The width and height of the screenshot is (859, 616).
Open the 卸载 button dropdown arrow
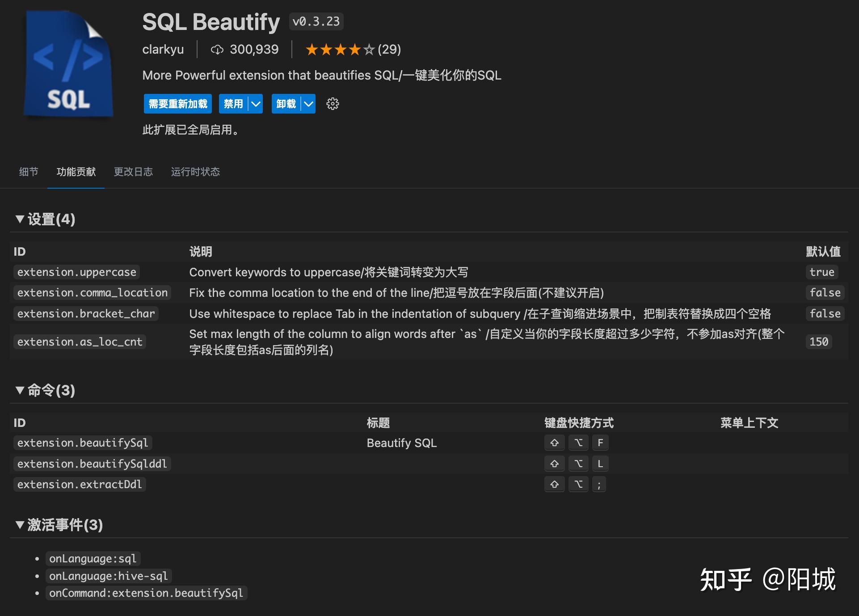click(x=307, y=104)
